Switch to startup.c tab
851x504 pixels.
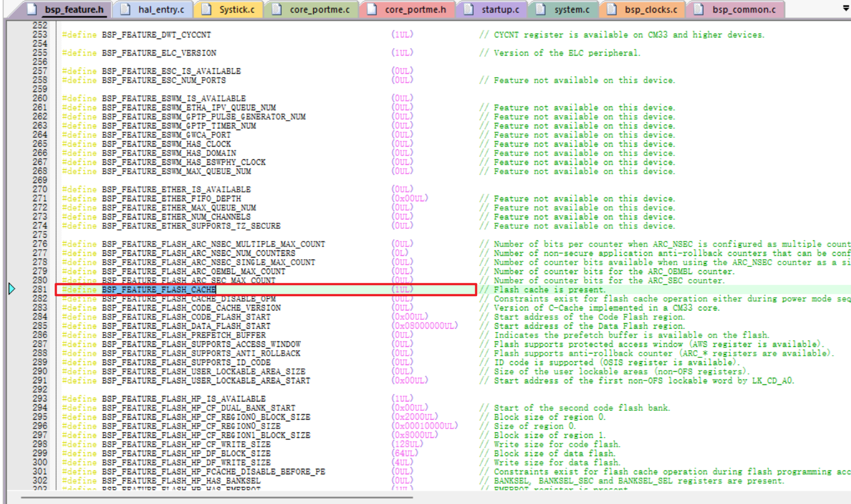click(492, 9)
